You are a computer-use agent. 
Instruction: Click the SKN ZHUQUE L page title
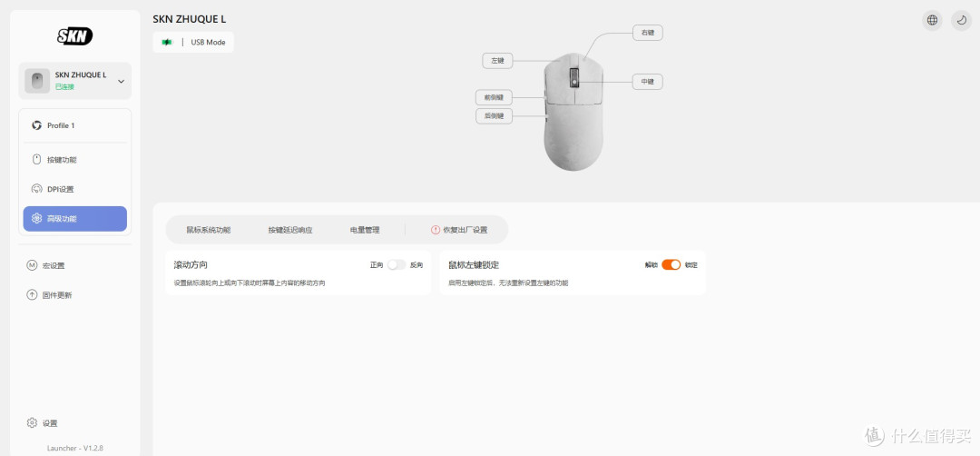(x=190, y=19)
